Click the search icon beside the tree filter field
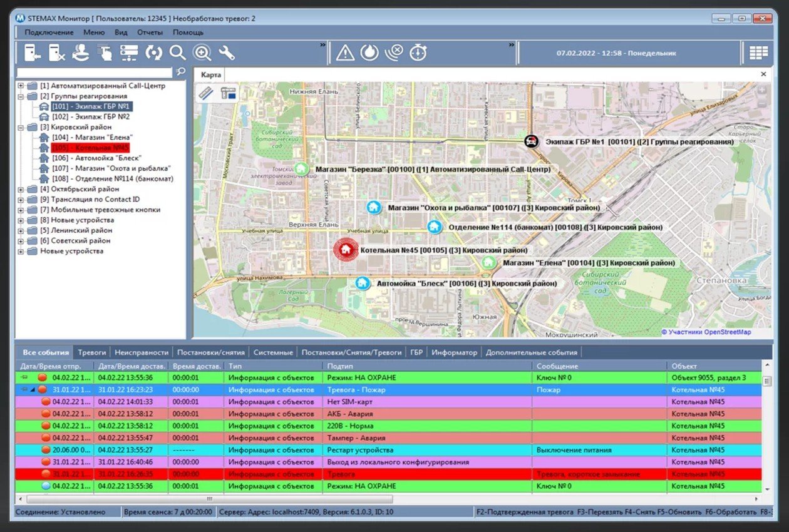Viewport: 789px width, 532px height. (181, 72)
